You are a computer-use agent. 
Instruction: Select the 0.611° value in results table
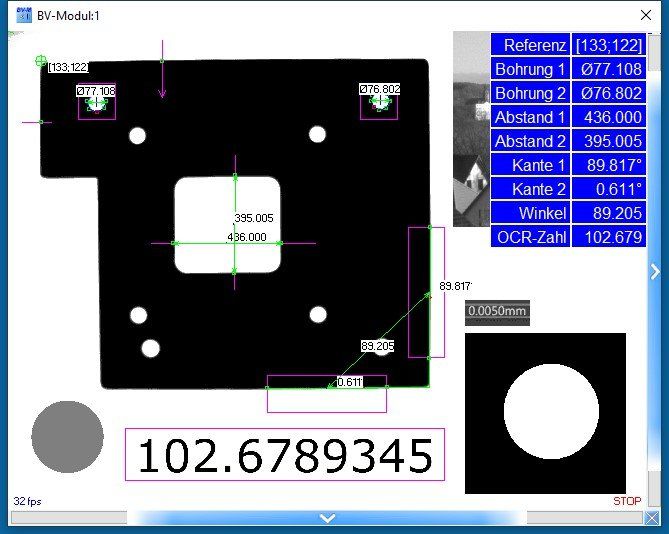click(609, 189)
